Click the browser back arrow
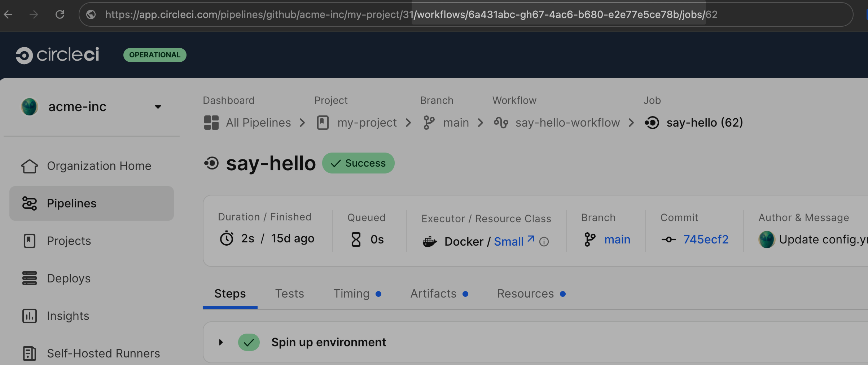The width and height of the screenshot is (868, 365). tap(8, 14)
